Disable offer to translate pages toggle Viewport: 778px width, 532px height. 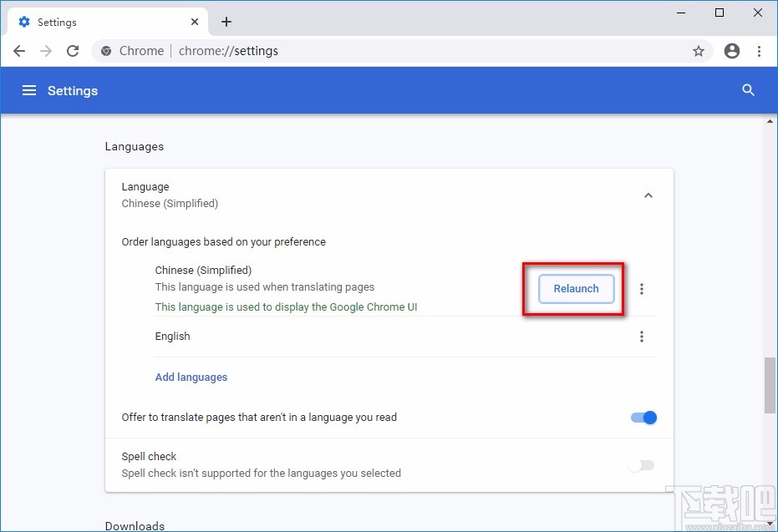[643, 418]
